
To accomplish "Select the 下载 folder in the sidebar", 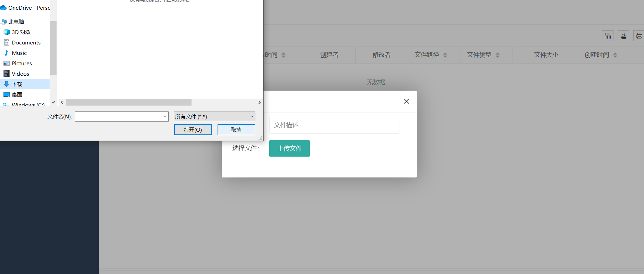I will point(25,84).
